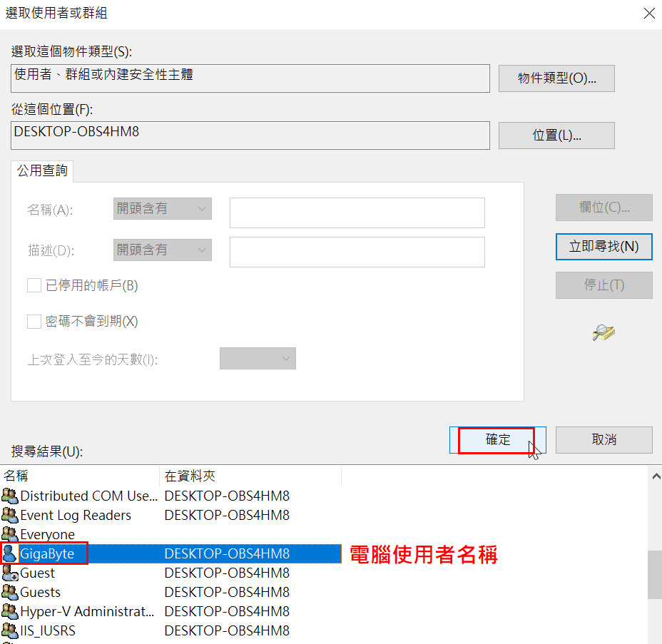
Task: Click the 名稱 search text field
Action: tap(357, 213)
